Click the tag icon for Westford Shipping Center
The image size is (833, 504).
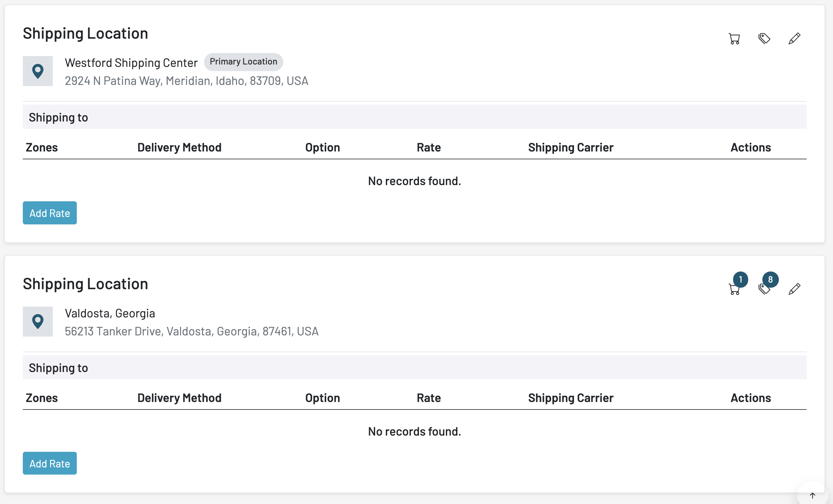[764, 38]
